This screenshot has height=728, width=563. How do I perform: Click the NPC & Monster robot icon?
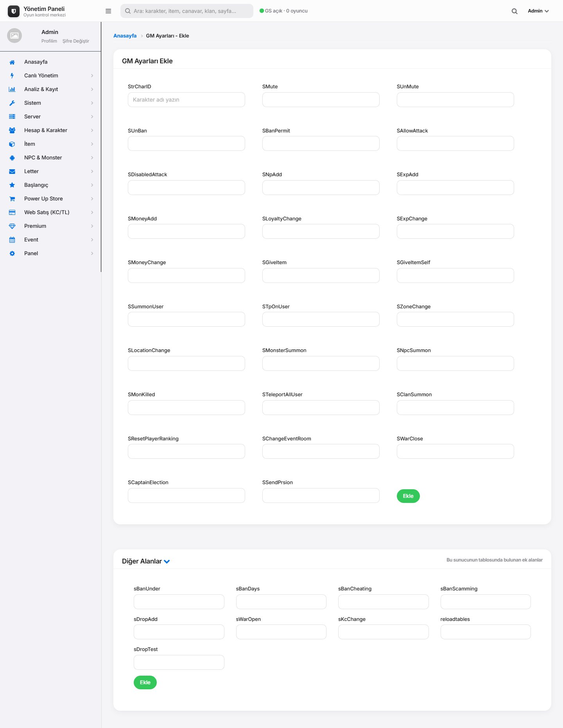(12, 158)
